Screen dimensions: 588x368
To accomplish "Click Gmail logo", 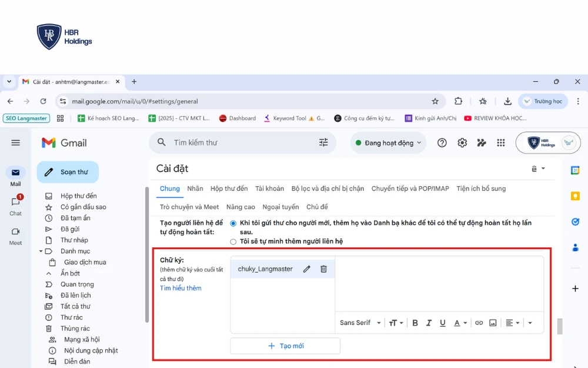I will pyautogui.click(x=64, y=142).
